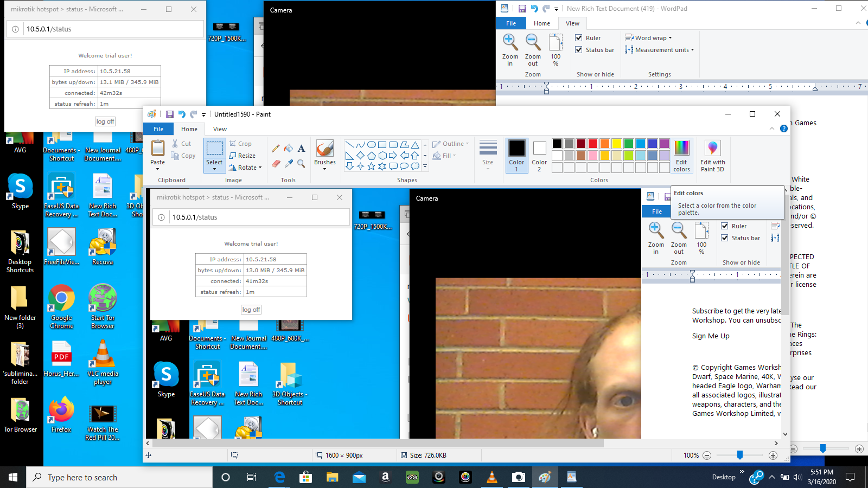Screen dimensions: 868x488
Task: Switch to the Paint View tab
Action: pos(220,129)
